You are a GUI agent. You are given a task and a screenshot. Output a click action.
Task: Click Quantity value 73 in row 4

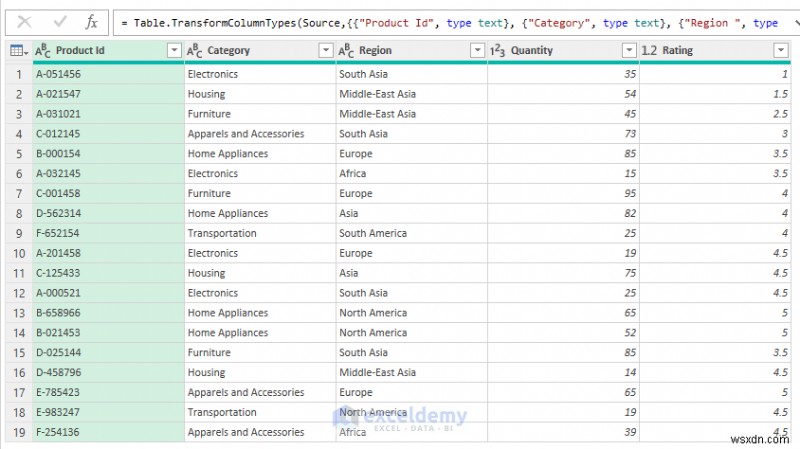point(630,134)
